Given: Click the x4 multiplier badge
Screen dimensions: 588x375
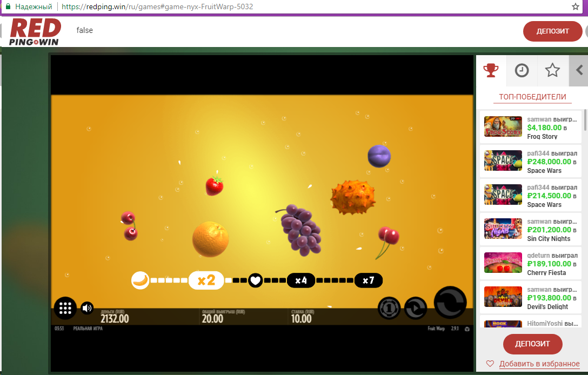Looking at the screenshot, I should click(x=300, y=280).
